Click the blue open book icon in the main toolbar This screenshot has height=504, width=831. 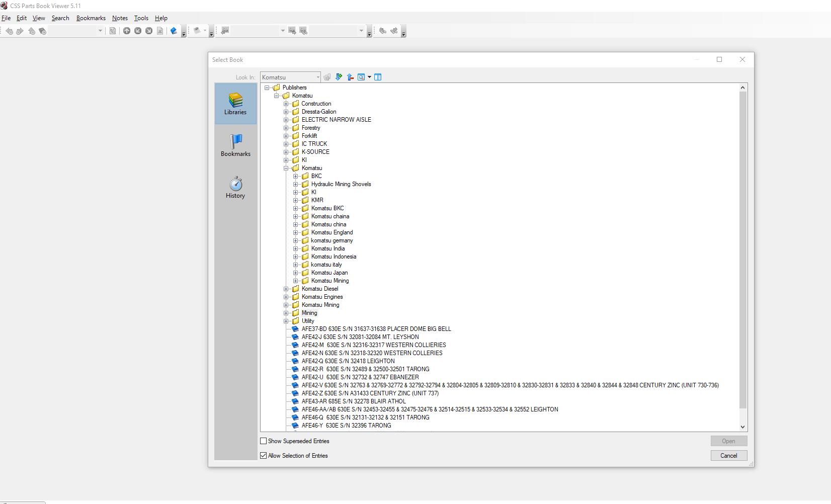click(x=174, y=31)
